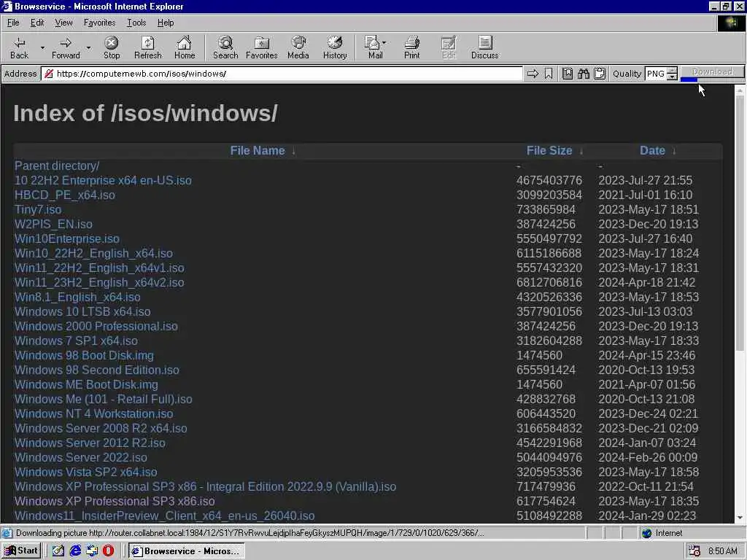The height and width of the screenshot is (560, 747).
Task: Click the bookmark ribbon icon next to Go arrow
Action: coord(549,74)
